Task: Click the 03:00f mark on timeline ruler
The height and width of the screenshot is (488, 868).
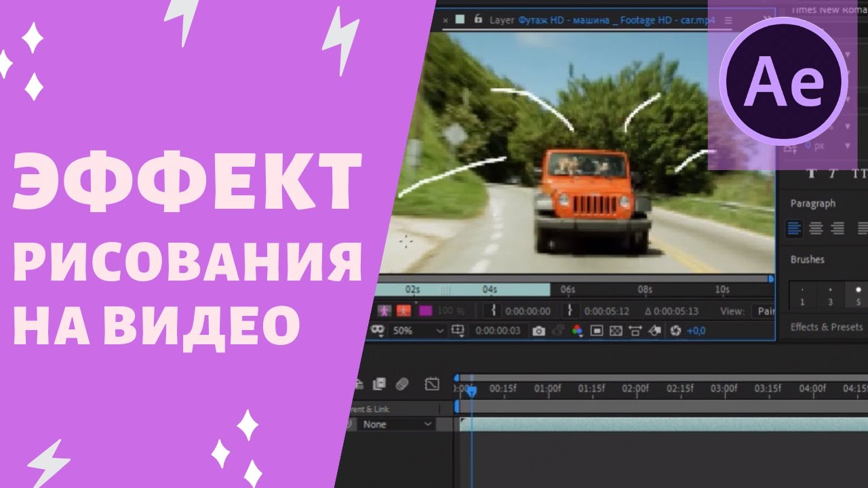Action: 724,388
